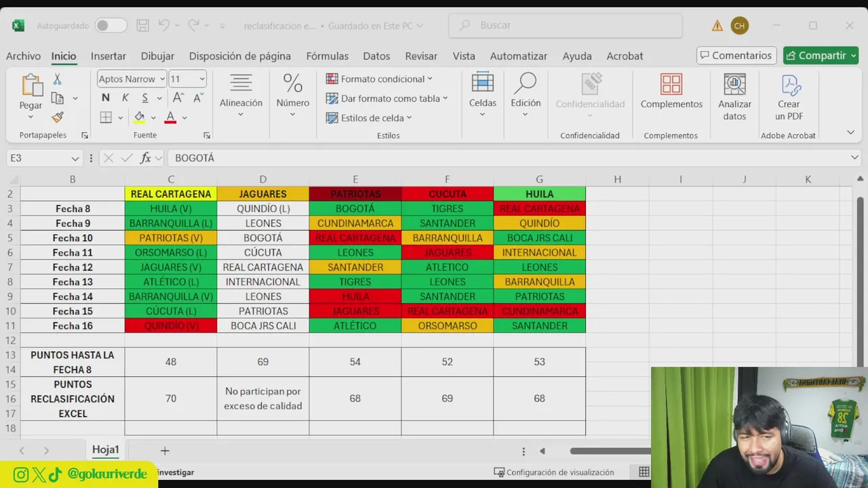The height and width of the screenshot is (488, 868).
Task: Open the Celdas group
Action: coord(482,95)
